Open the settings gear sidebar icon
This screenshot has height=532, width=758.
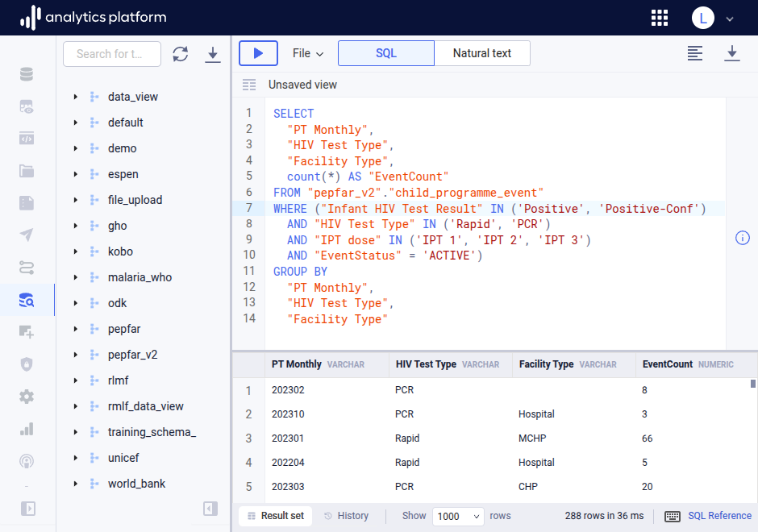pyautogui.click(x=27, y=397)
